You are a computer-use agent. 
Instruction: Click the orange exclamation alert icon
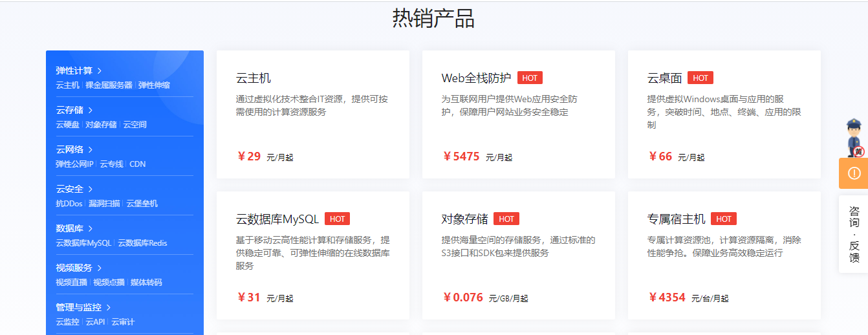click(x=854, y=173)
